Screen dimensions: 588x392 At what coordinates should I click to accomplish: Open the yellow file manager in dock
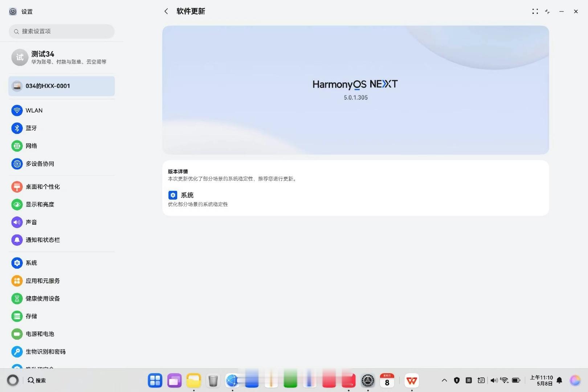194,380
